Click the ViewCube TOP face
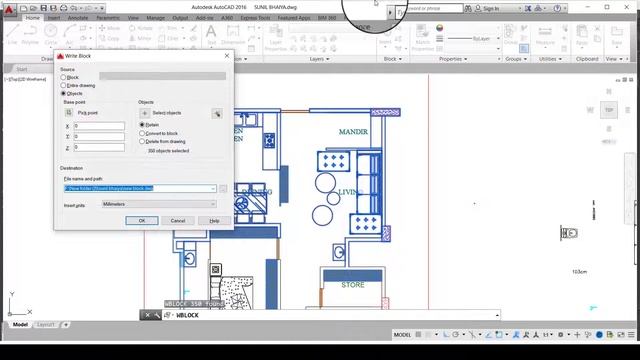 (609, 110)
